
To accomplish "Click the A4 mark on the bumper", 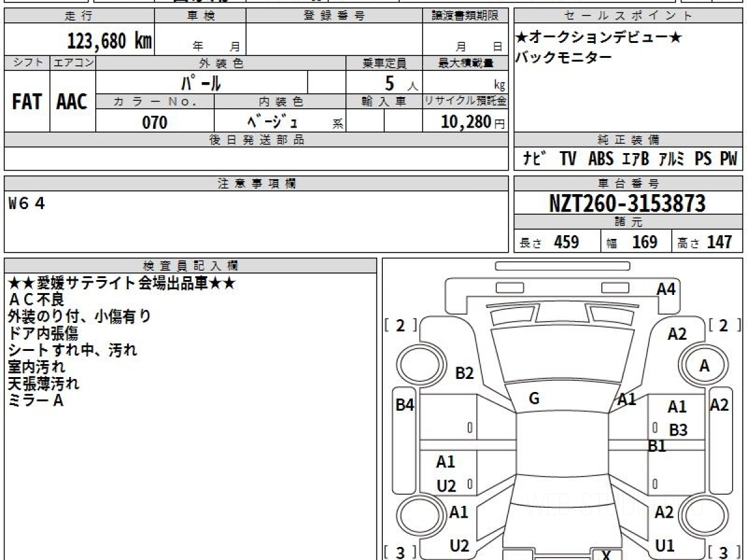I will [x=666, y=289].
